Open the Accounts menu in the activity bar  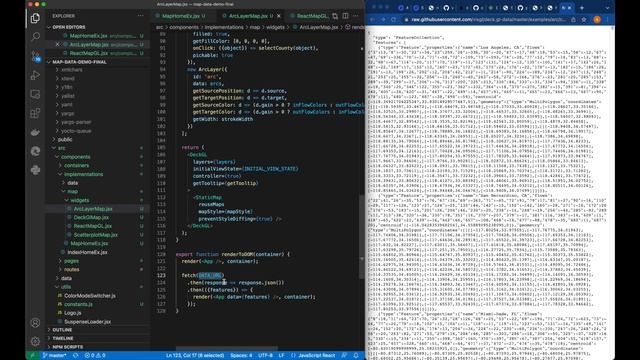point(36,322)
